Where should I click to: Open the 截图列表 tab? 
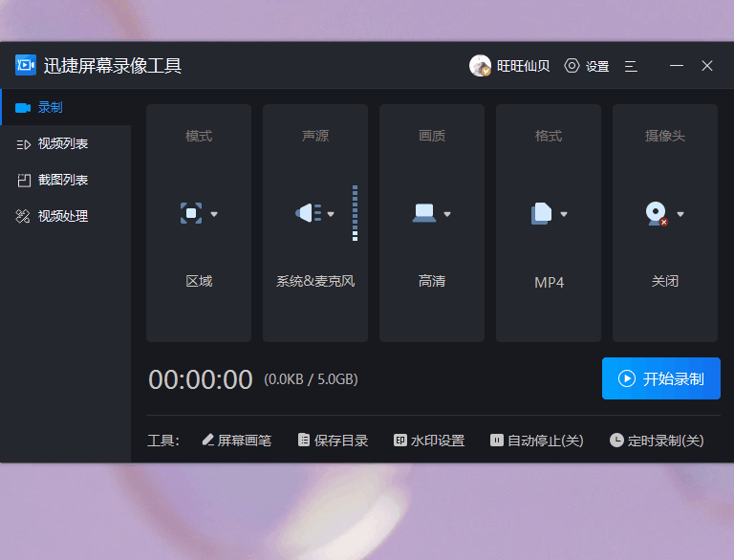pyautogui.click(x=66, y=180)
